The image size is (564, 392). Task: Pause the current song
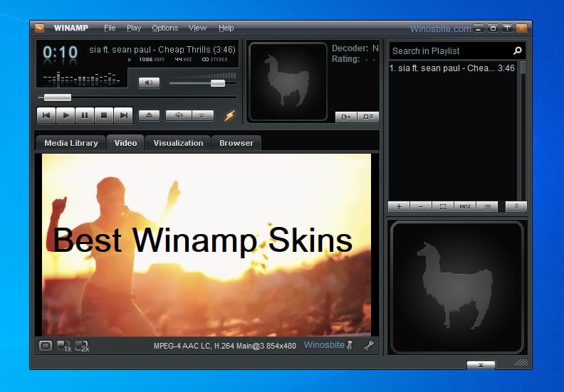click(85, 115)
